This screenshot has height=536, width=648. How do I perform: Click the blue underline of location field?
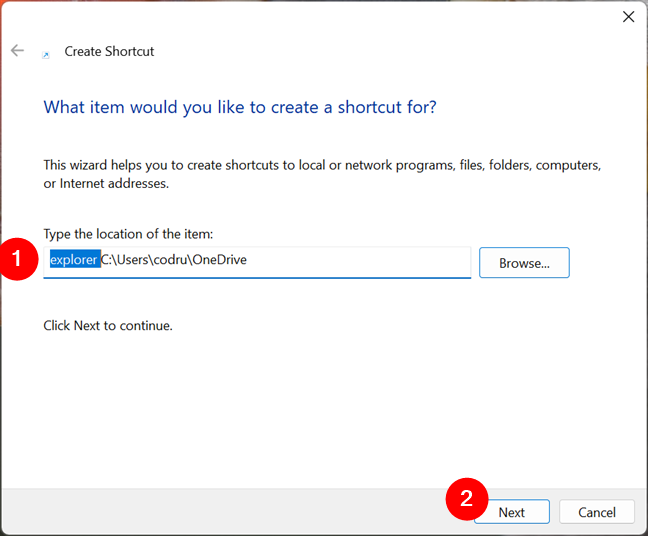point(257,277)
